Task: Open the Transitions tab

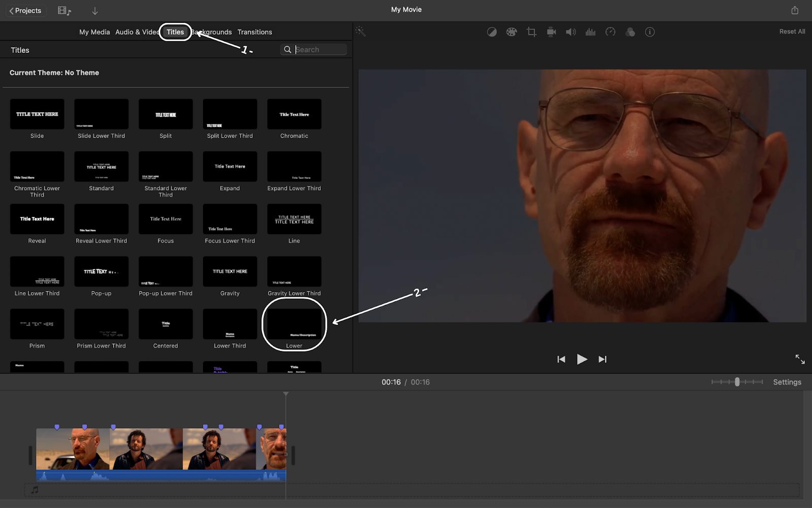Action: pos(255,32)
